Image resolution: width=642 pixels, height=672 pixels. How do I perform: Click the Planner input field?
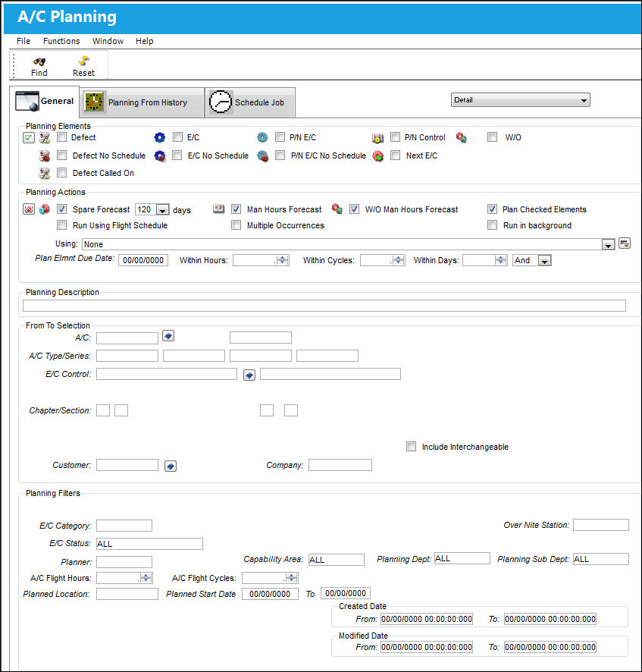click(124, 562)
